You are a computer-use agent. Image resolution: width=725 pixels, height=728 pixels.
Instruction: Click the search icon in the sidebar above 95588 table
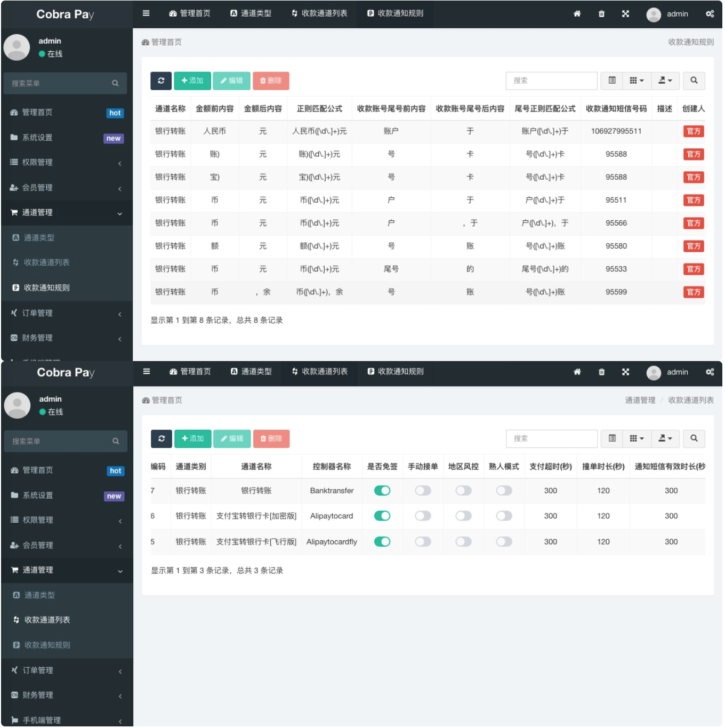tap(115, 83)
